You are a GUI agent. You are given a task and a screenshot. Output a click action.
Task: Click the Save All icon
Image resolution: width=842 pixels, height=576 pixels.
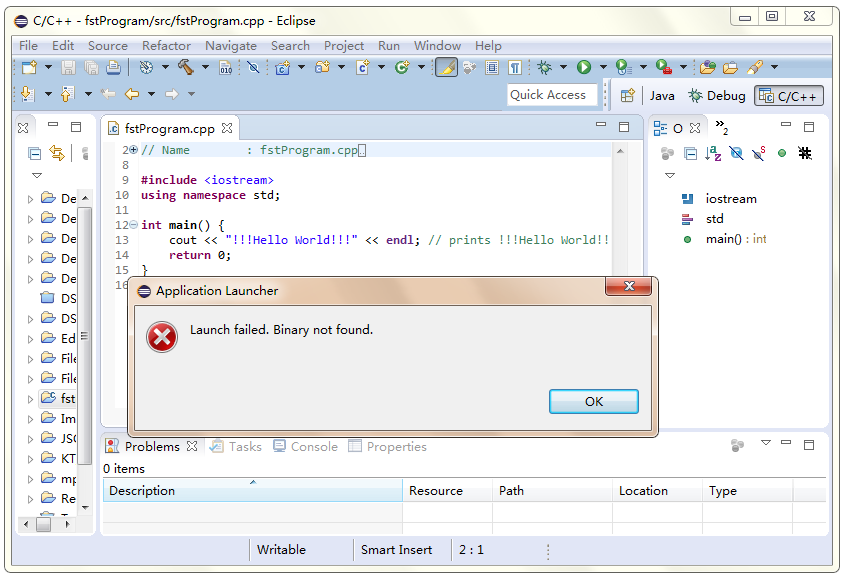[x=91, y=67]
